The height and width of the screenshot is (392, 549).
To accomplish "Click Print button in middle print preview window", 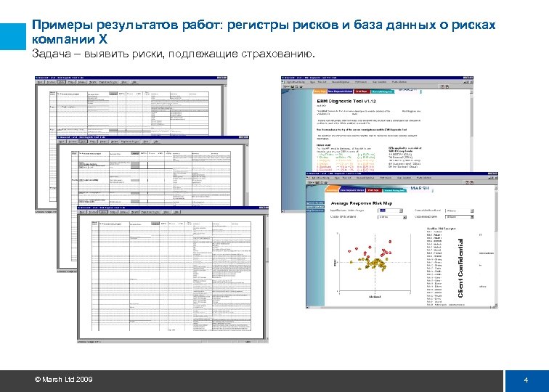I will point(93,142).
